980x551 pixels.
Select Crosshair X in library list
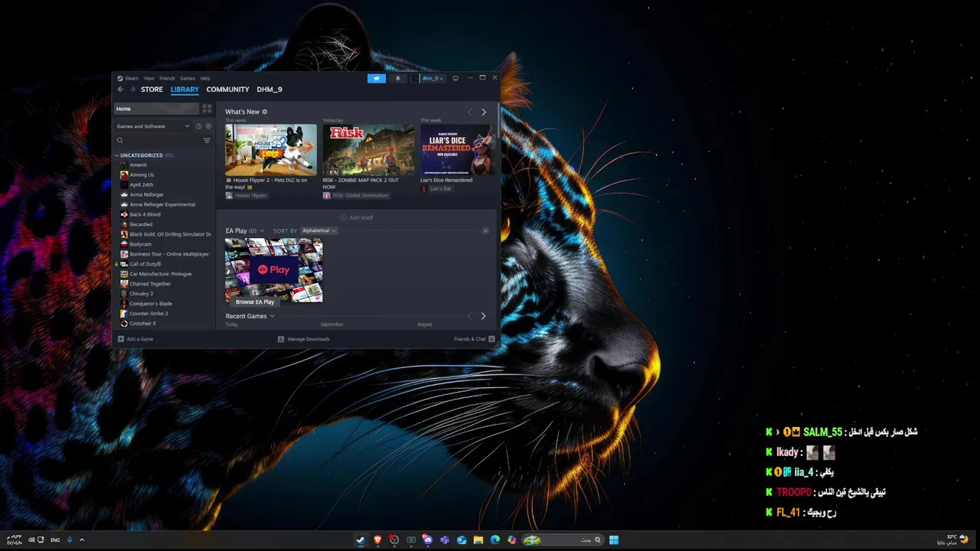click(142, 324)
